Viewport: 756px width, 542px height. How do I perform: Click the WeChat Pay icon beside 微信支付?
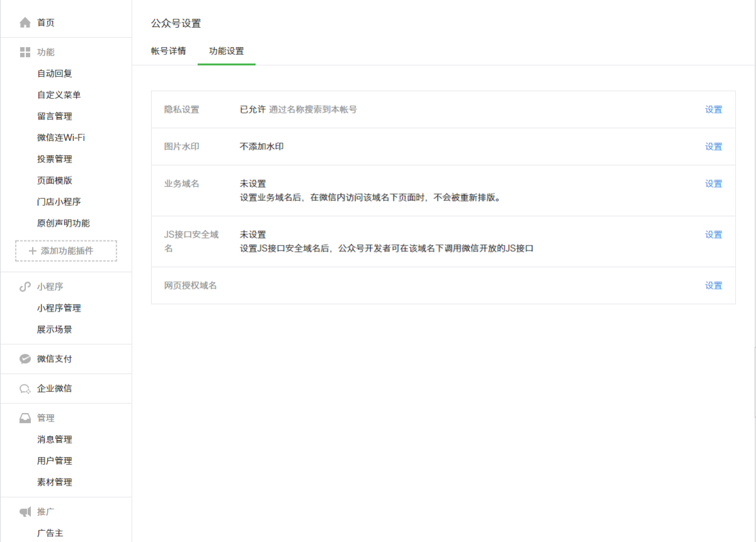point(25,359)
